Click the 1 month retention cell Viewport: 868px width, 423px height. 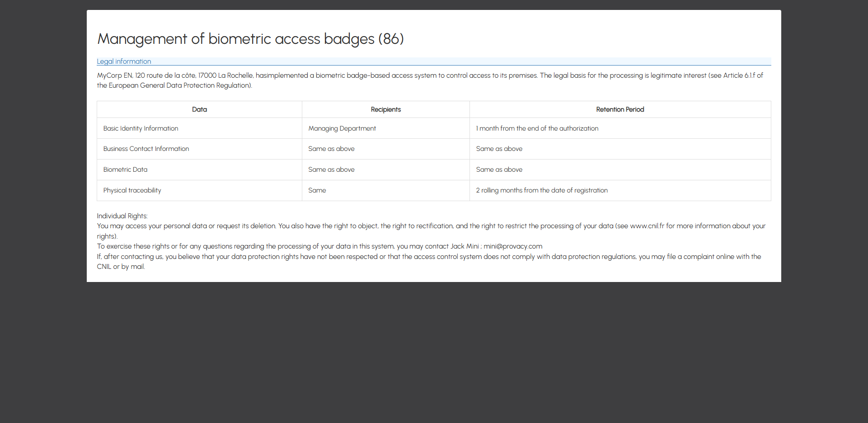point(620,128)
